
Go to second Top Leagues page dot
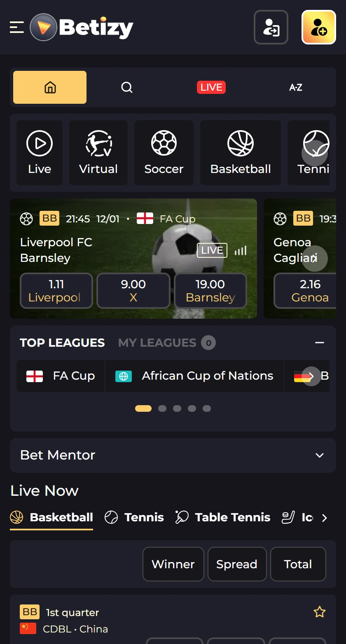[x=162, y=408]
